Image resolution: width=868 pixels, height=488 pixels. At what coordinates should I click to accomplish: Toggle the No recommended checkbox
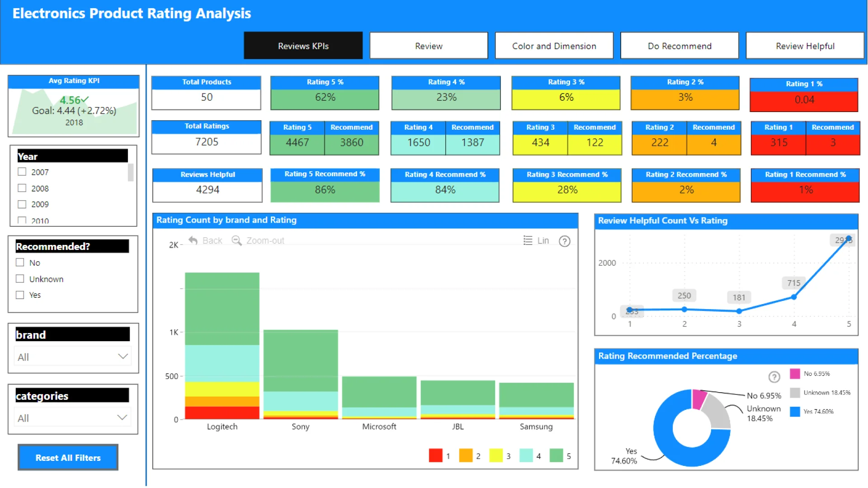pos(20,263)
